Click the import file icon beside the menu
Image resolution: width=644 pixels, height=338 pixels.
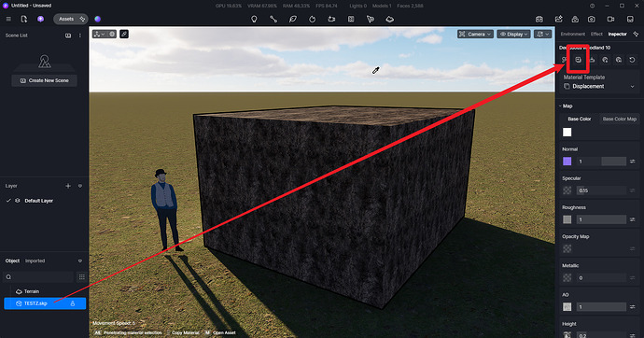click(24, 19)
